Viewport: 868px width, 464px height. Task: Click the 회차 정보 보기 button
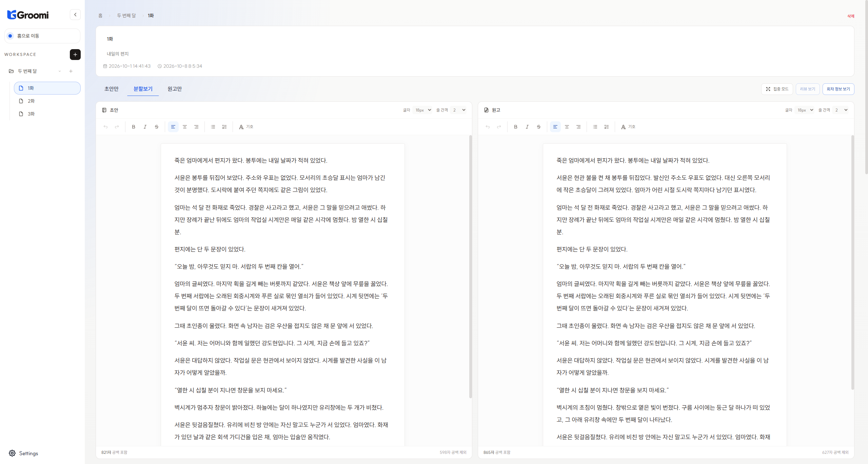tap(839, 89)
